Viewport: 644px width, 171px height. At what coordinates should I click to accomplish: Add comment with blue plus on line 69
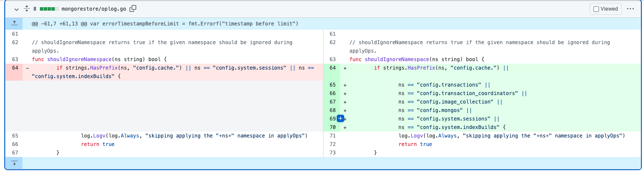pyautogui.click(x=340, y=119)
